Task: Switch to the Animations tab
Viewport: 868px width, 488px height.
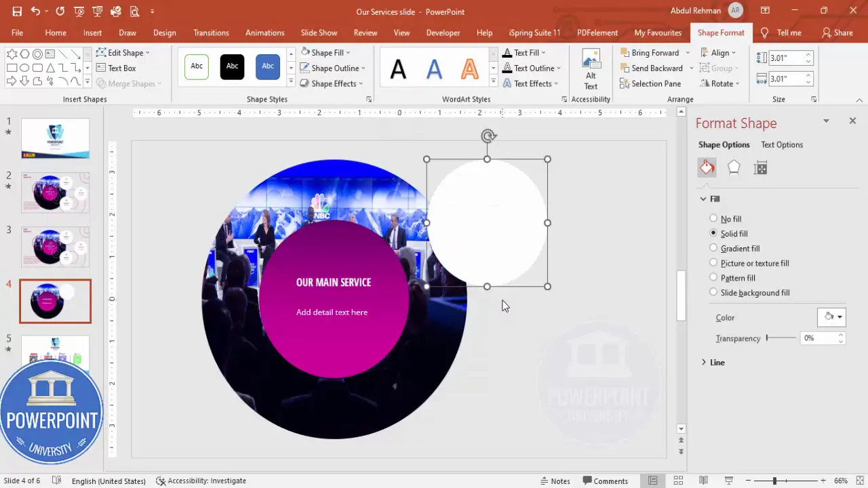Action: click(265, 33)
